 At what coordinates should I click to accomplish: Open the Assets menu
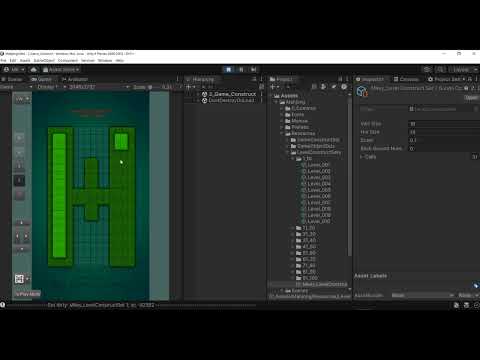[25, 61]
